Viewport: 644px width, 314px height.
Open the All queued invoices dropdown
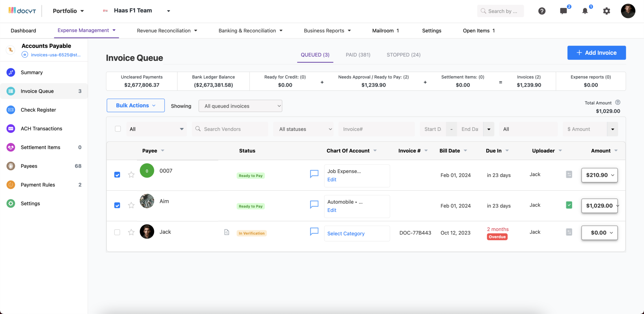(240, 106)
